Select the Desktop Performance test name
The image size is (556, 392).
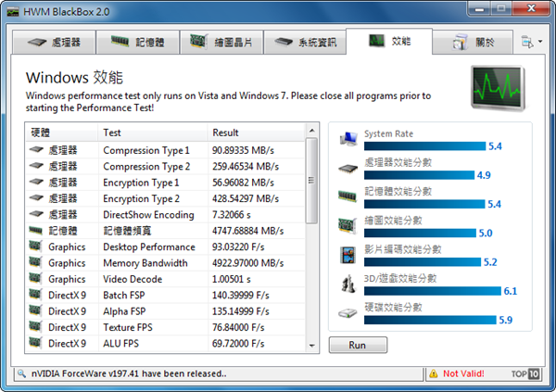coord(149,247)
